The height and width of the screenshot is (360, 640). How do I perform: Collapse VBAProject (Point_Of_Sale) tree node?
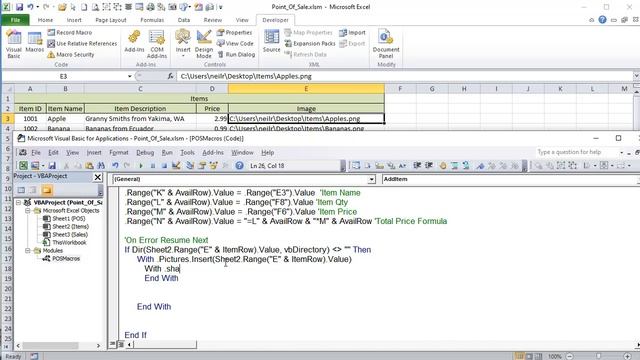(18, 202)
